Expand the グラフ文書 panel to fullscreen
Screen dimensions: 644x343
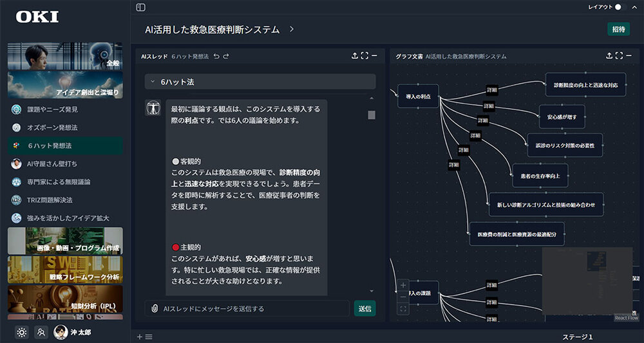tap(619, 56)
